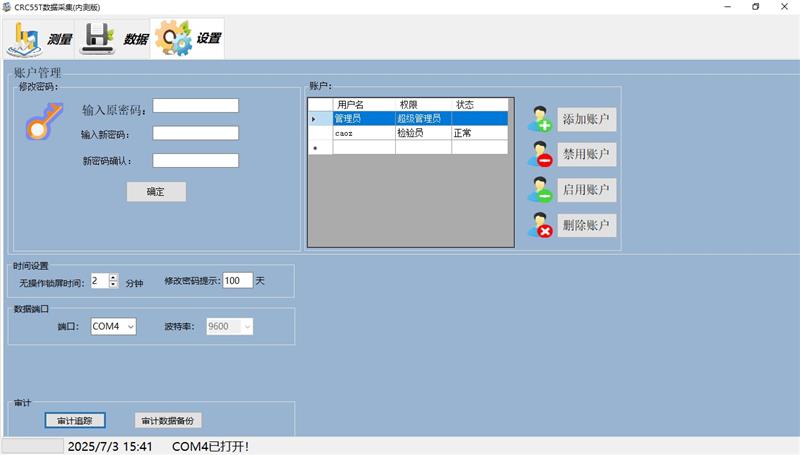Image resolution: width=800 pixels, height=455 pixels.
Task: Select the caoz username cell
Action: click(x=364, y=133)
